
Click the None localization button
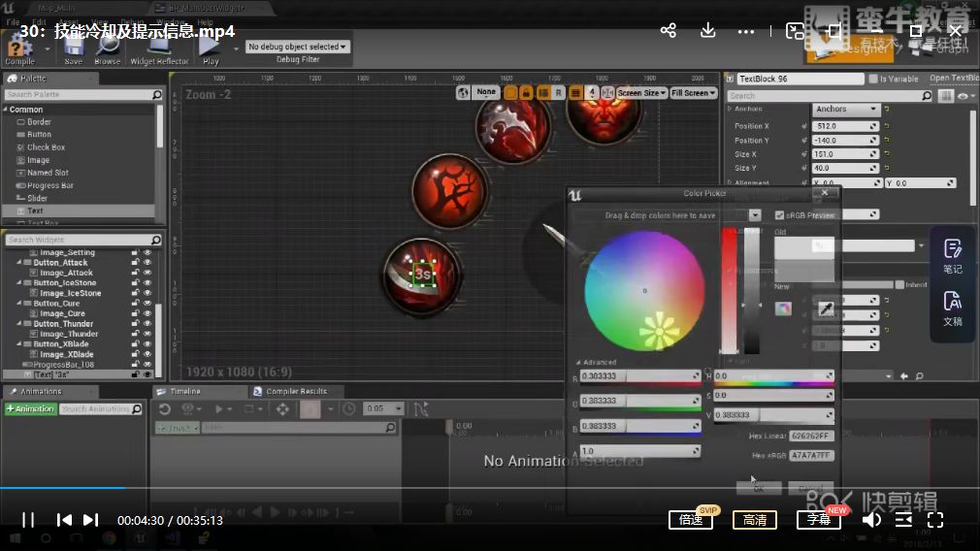pyautogui.click(x=485, y=92)
